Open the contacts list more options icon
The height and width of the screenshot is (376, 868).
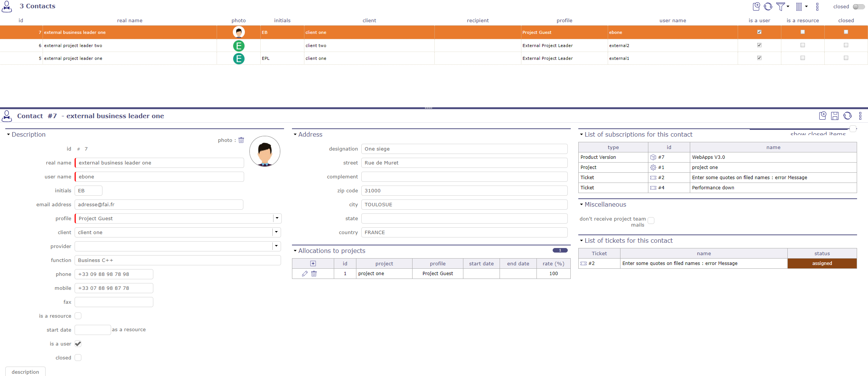(817, 6)
